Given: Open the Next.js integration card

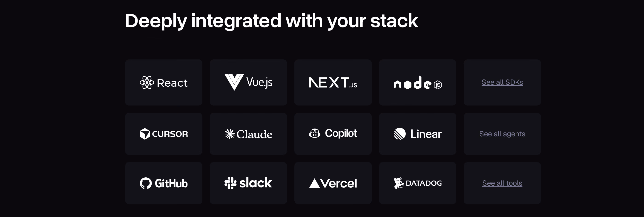Looking at the screenshot, I should tap(333, 82).
